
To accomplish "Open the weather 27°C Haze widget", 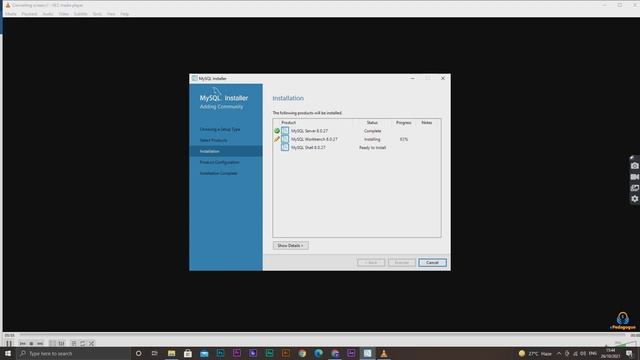I will pos(535,353).
